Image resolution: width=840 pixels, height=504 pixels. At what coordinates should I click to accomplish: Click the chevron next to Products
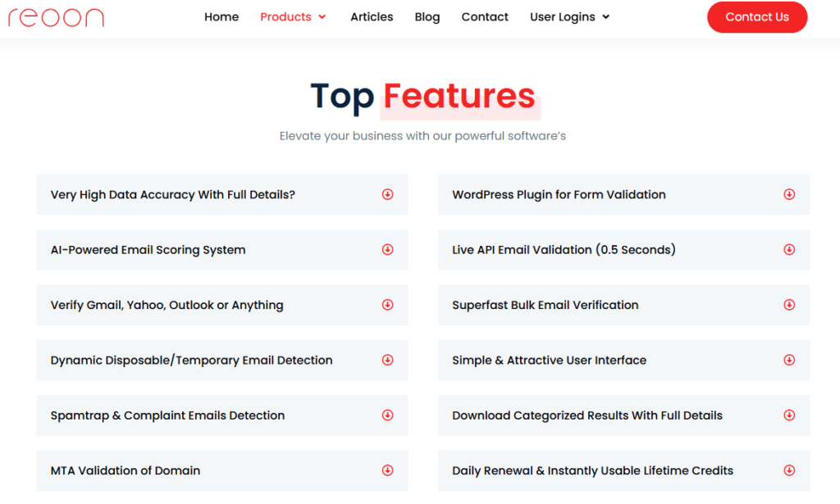click(323, 16)
